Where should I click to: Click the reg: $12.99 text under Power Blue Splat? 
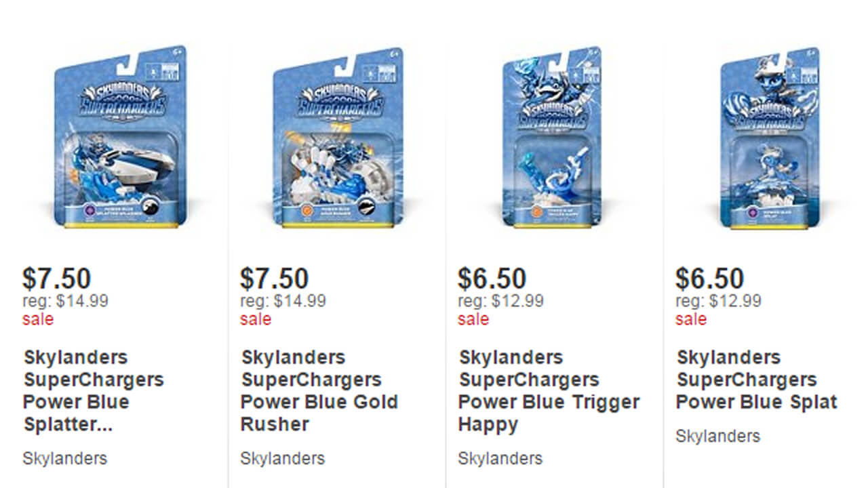(x=720, y=301)
